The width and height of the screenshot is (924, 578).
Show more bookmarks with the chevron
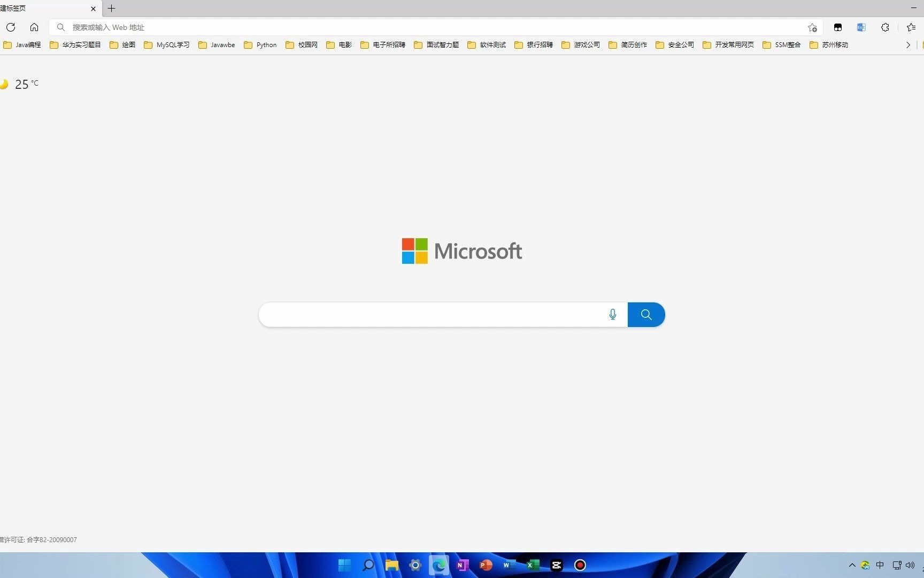coord(908,45)
